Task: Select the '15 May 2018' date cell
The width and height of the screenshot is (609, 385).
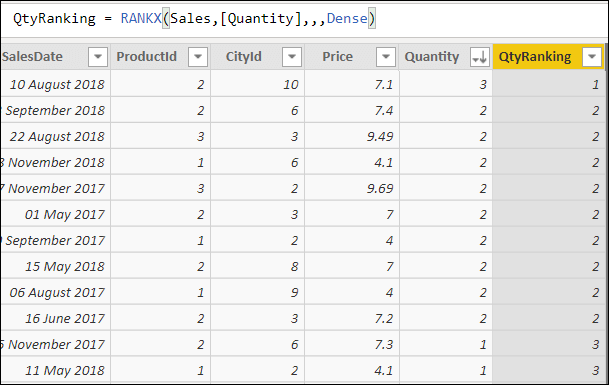Action: 56,266
